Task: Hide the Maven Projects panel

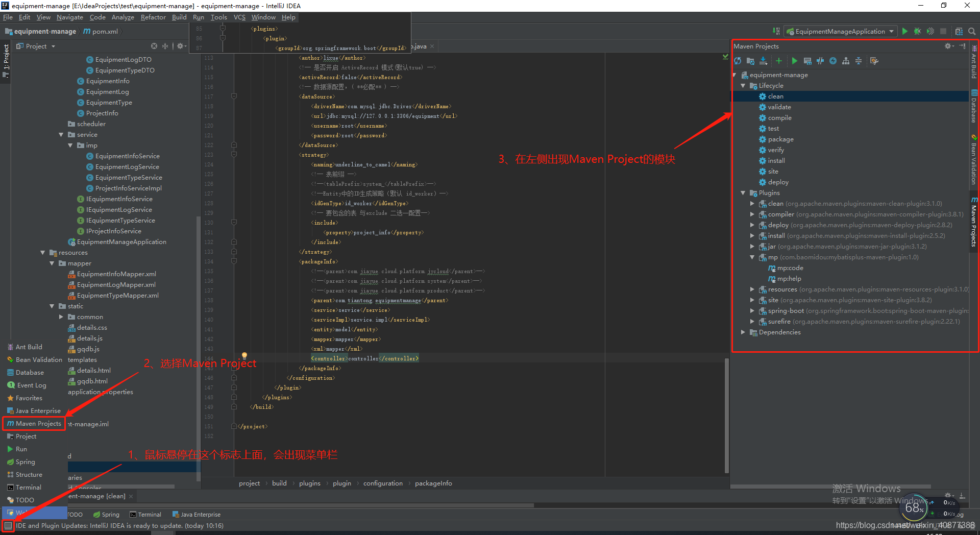Action: (x=962, y=46)
